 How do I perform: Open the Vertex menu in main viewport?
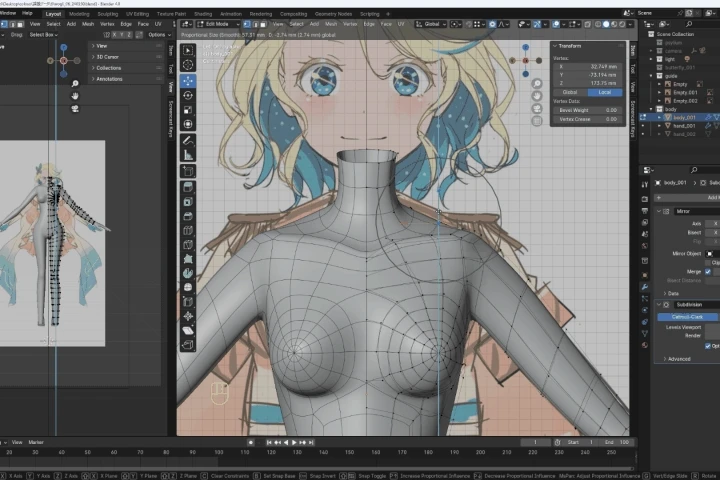[x=349, y=24]
